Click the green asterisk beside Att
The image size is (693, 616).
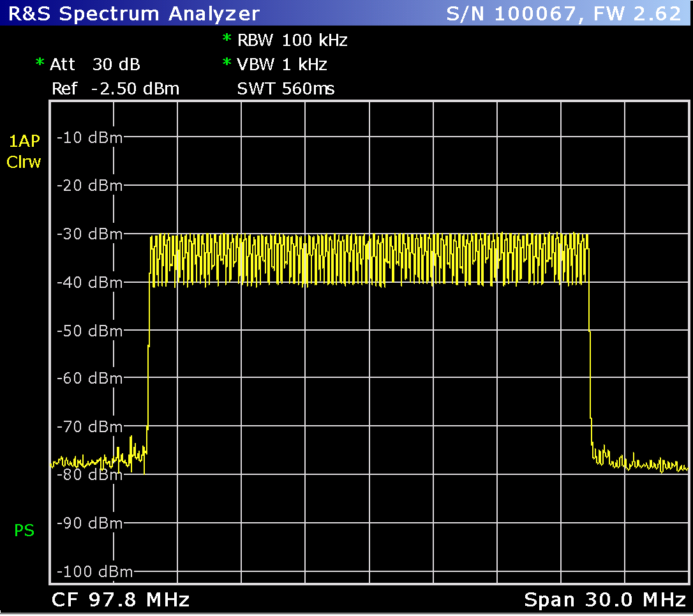pos(40,63)
